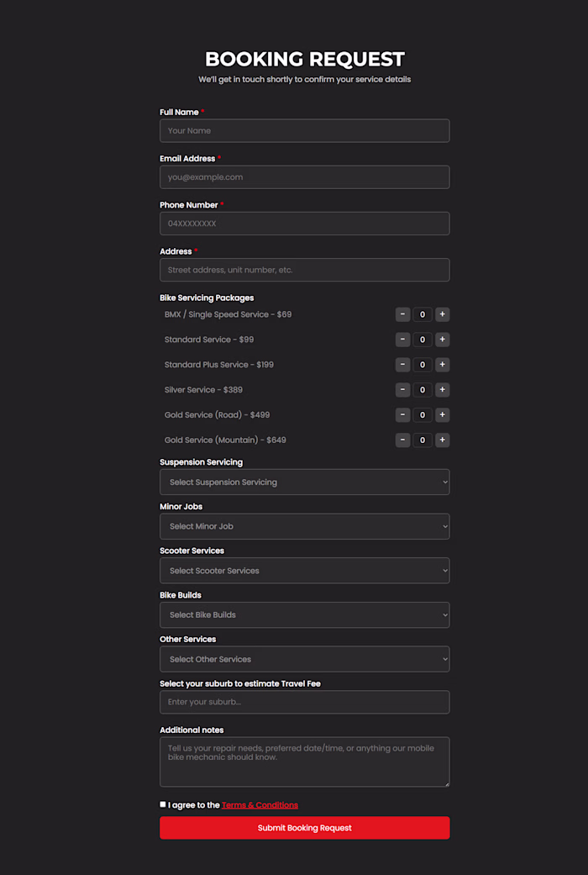
Task: Decrease BMX / Single Speed Service quantity
Action: pos(402,314)
